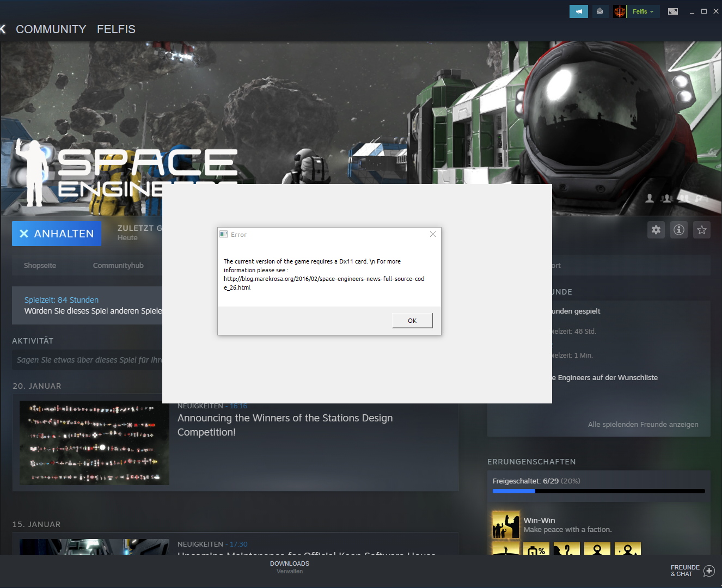
Task: Click the Win-Win achievement icon
Action: (x=506, y=525)
